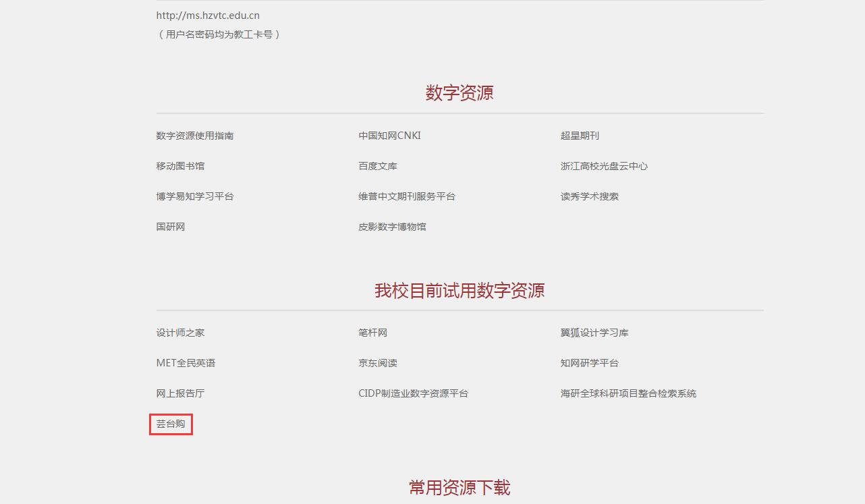Visit 翼狐设计学习库
Image resolution: width=865 pixels, height=504 pixels.
pyautogui.click(x=594, y=333)
